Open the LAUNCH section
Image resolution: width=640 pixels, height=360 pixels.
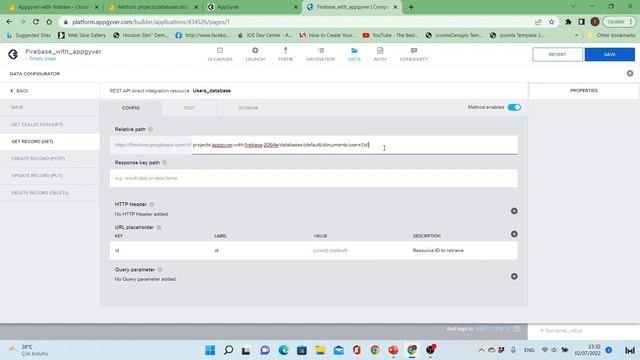point(255,54)
